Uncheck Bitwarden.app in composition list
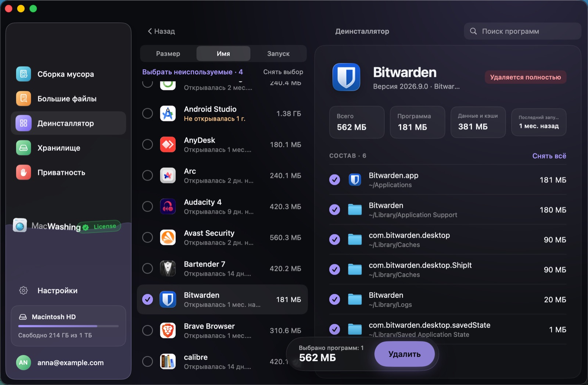 point(334,180)
